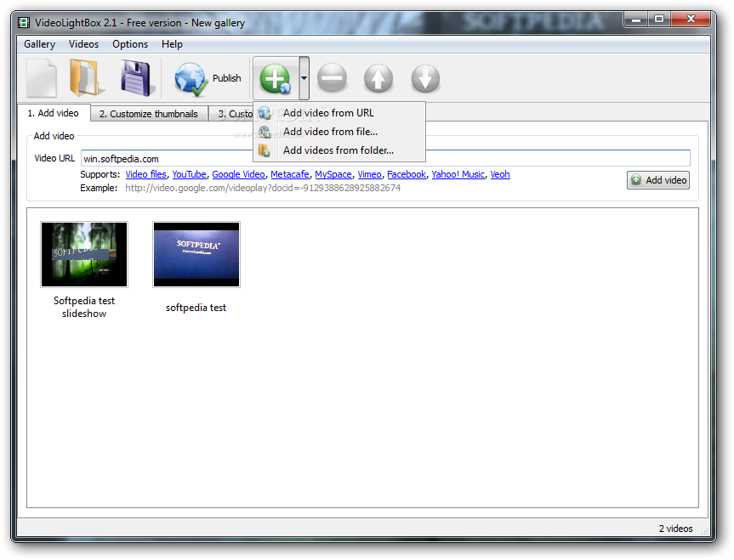The width and height of the screenshot is (734, 560).
Task: Open the MySpace link
Action: pos(333,174)
